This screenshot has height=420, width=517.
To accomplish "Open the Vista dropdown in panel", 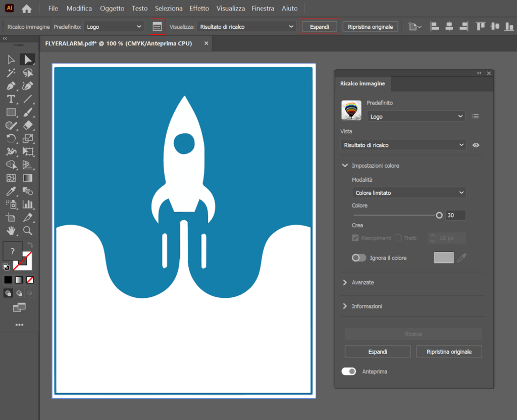I will click(403, 145).
